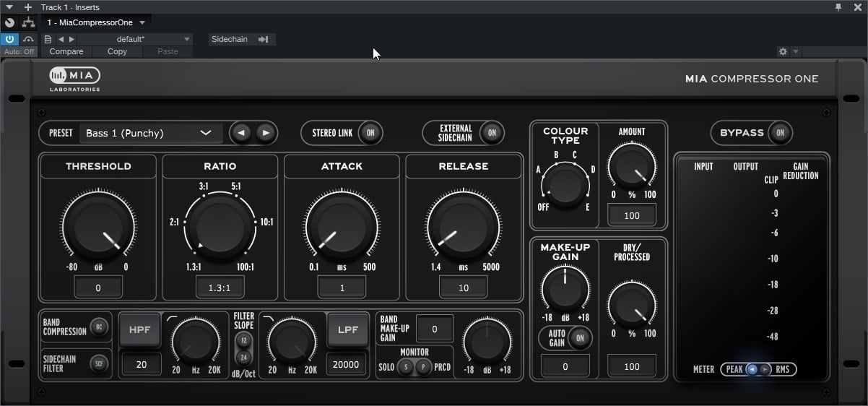Click the Release value field showing 10
This screenshot has width=868, height=406.
(464, 288)
